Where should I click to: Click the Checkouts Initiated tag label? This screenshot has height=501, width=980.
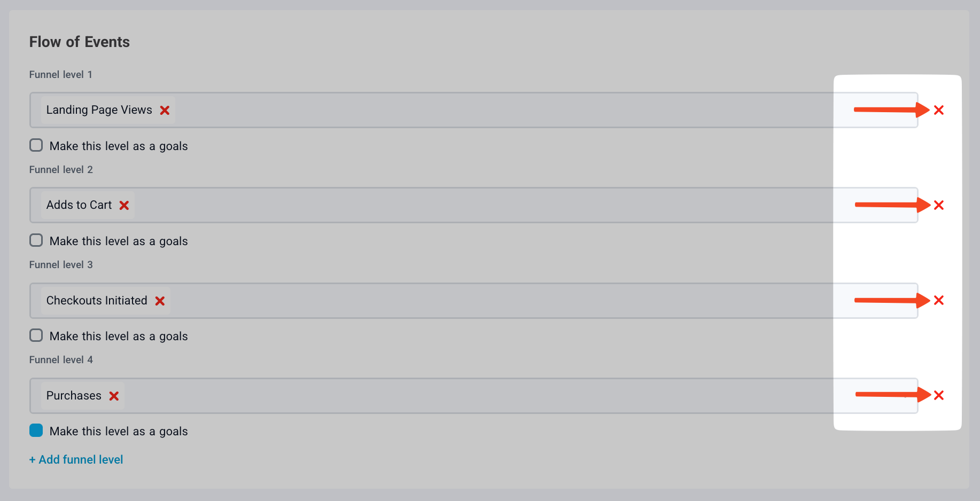click(x=97, y=301)
